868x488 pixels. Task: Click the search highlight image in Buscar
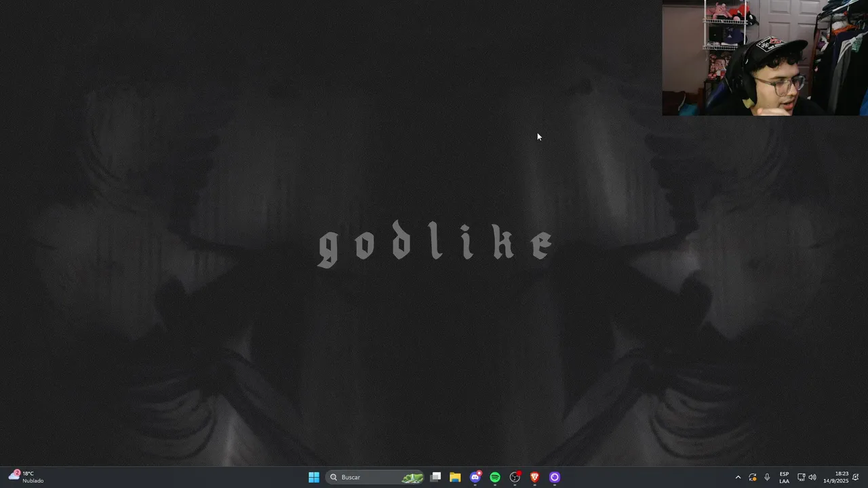coord(412,477)
